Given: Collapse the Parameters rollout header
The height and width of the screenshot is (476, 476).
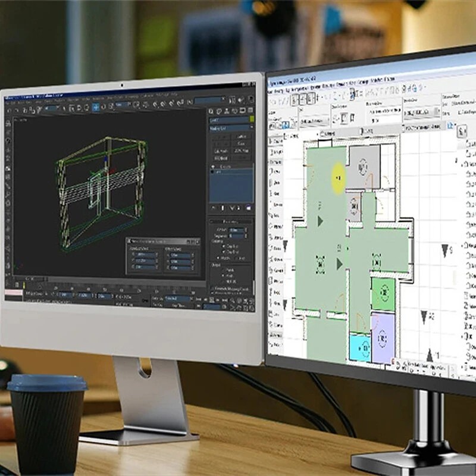Looking at the screenshot, I should click(230, 221).
